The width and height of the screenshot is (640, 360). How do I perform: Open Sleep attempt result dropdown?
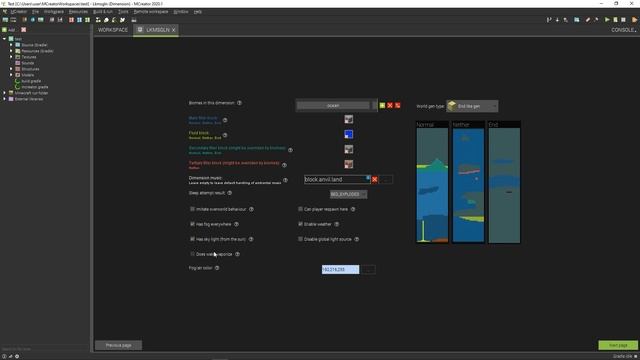tap(348, 194)
